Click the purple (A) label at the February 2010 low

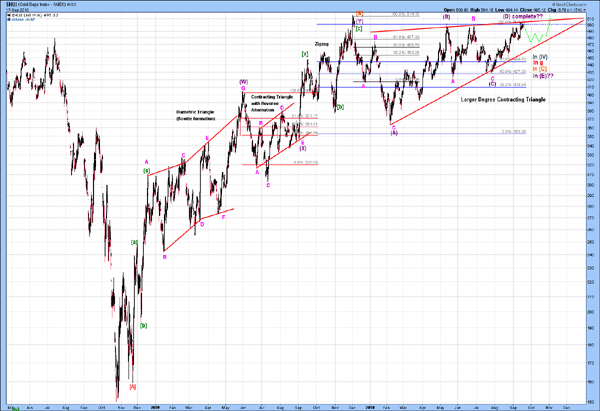click(x=394, y=133)
